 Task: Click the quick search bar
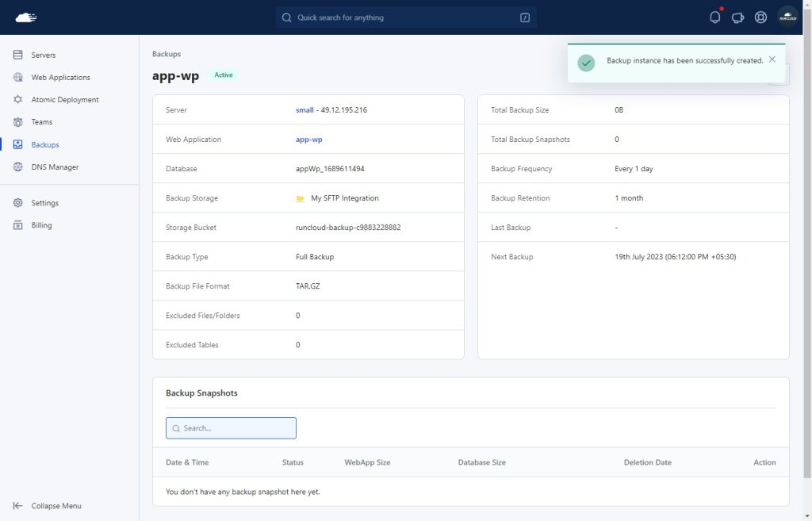click(406, 17)
